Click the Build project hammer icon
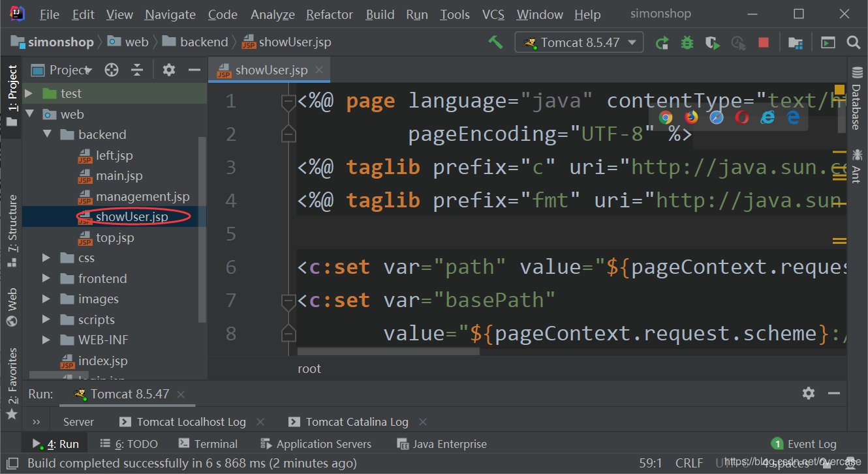 (x=495, y=42)
